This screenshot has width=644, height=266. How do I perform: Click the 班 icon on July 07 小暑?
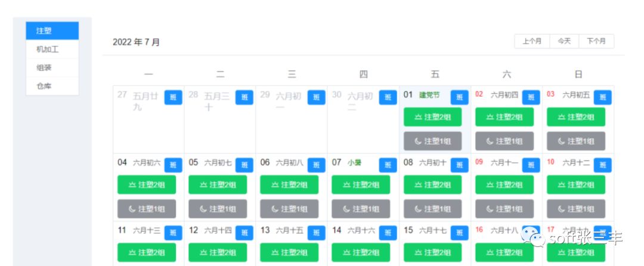point(388,165)
